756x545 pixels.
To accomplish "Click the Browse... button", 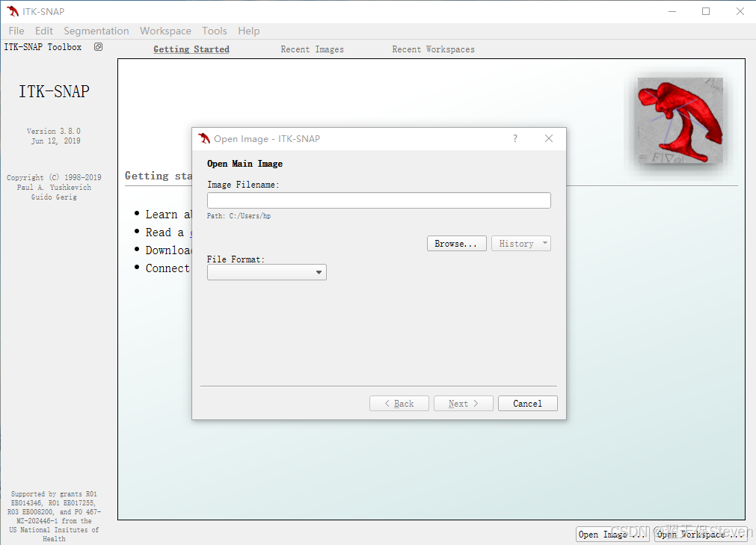I will point(457,244).
